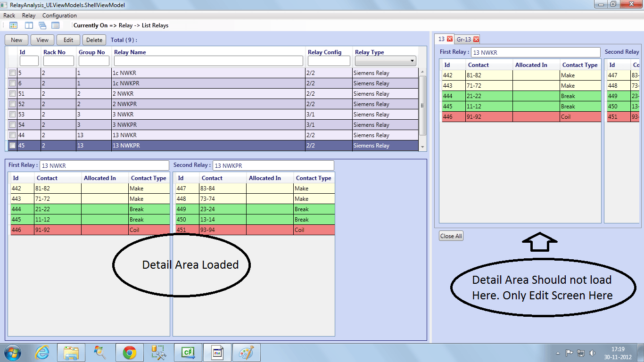Screen dimensions: 644x362
Task: Tick the checkbox for relay Id 44
Action: [x=12, y=135]
